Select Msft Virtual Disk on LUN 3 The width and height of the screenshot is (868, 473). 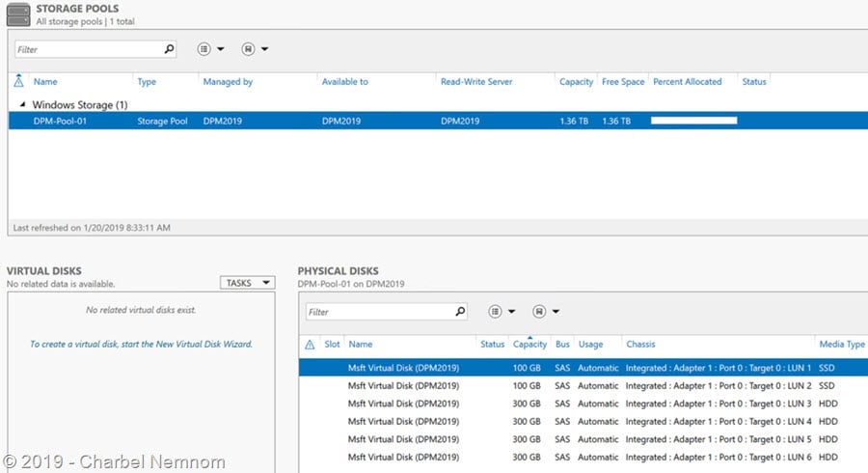click(x=583, y=403)
